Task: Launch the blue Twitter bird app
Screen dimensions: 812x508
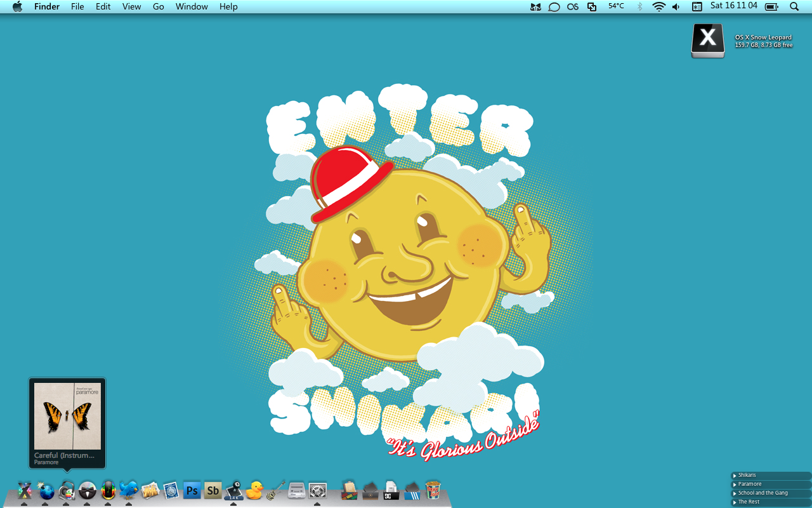Action: 129,489
